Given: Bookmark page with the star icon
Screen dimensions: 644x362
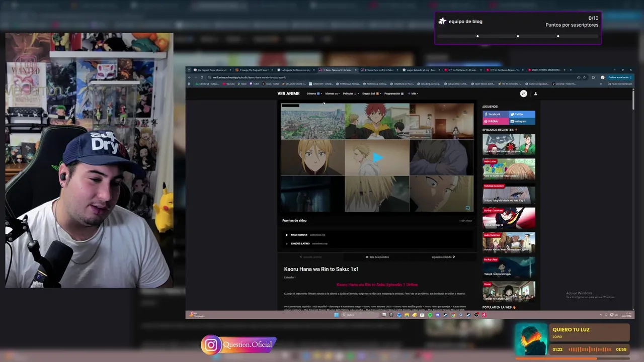Looking at the screenshot, I should click(584, 77).
